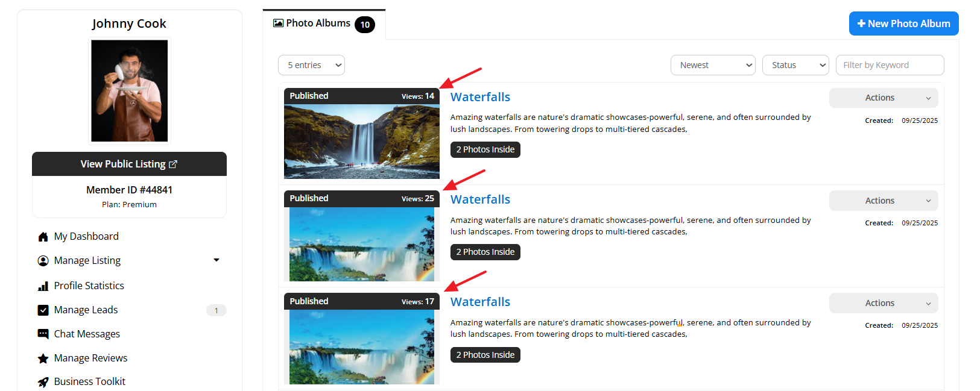Switch to the Photo Albums tab
Viewport: 980px width, 391px height.
(324, 24)
